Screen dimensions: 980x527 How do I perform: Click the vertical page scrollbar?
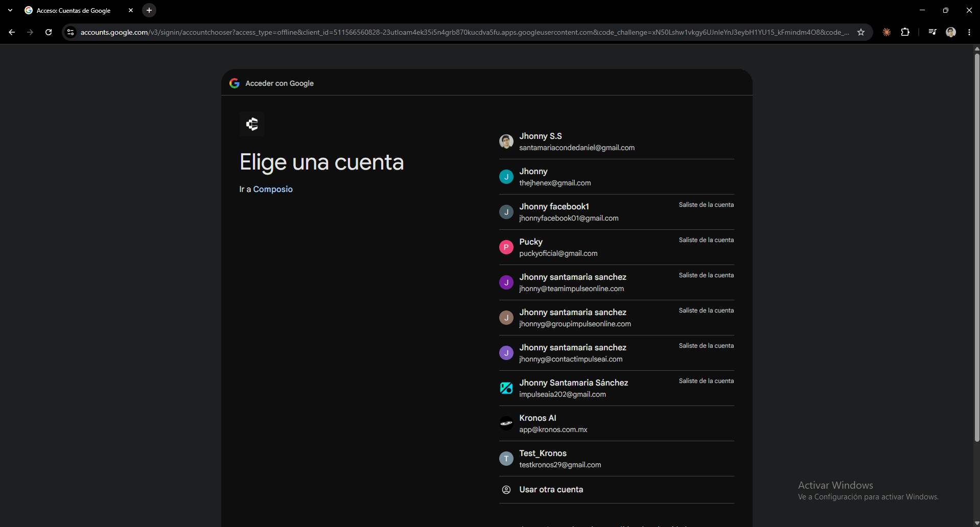click(x=976, y=245)
